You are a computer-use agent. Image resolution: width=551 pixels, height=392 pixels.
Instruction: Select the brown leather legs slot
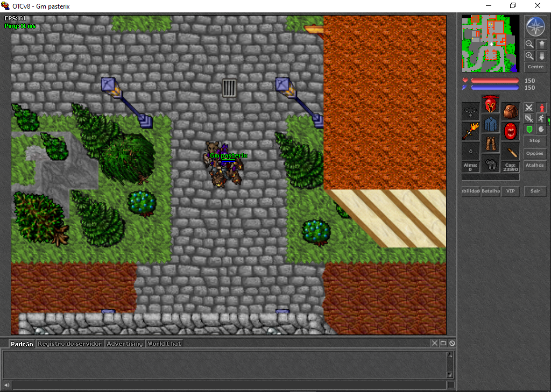pyautogui.click(x=491, y=144)
